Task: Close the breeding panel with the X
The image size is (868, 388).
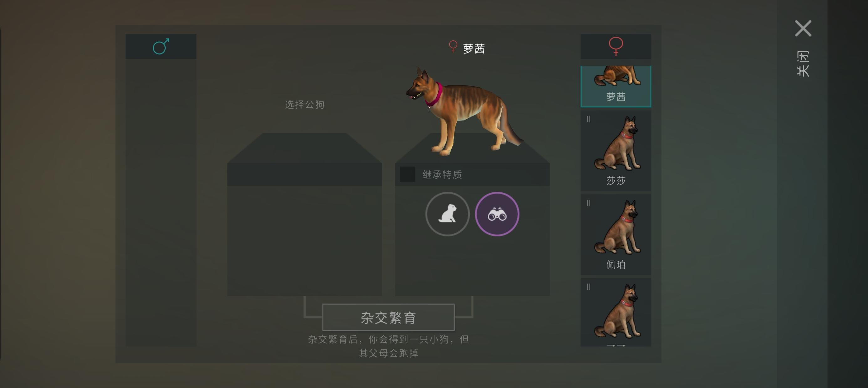Action: (803, 28)
